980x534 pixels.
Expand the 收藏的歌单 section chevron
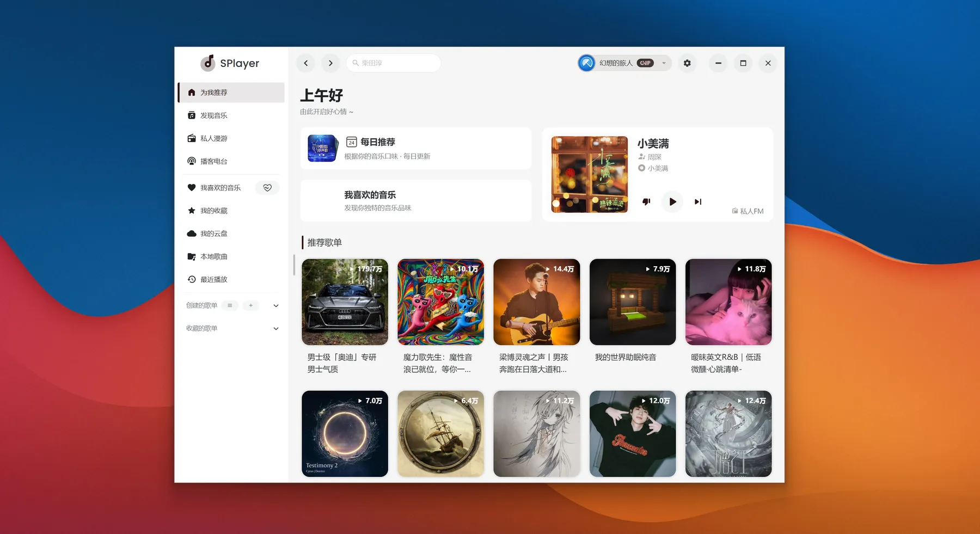point(276,329)
